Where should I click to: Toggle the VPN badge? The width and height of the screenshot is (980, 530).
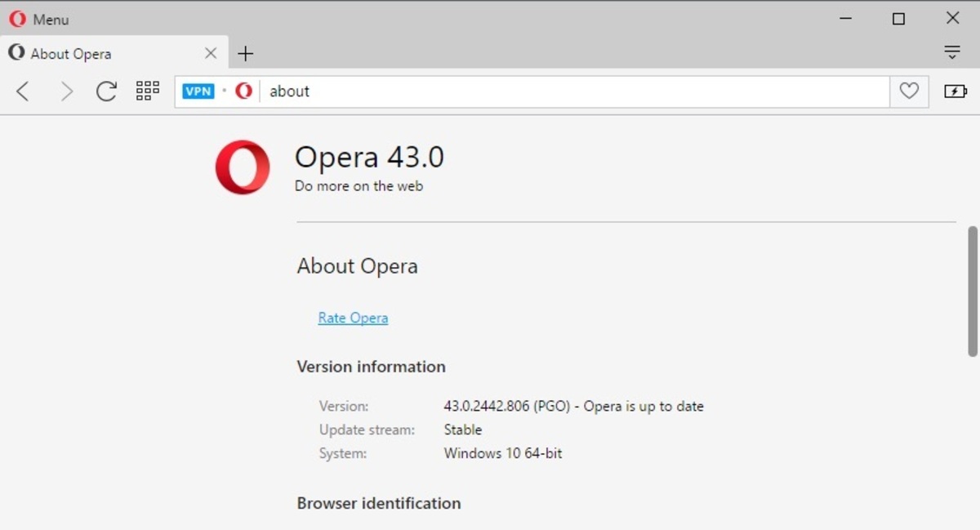click(198, 91)
